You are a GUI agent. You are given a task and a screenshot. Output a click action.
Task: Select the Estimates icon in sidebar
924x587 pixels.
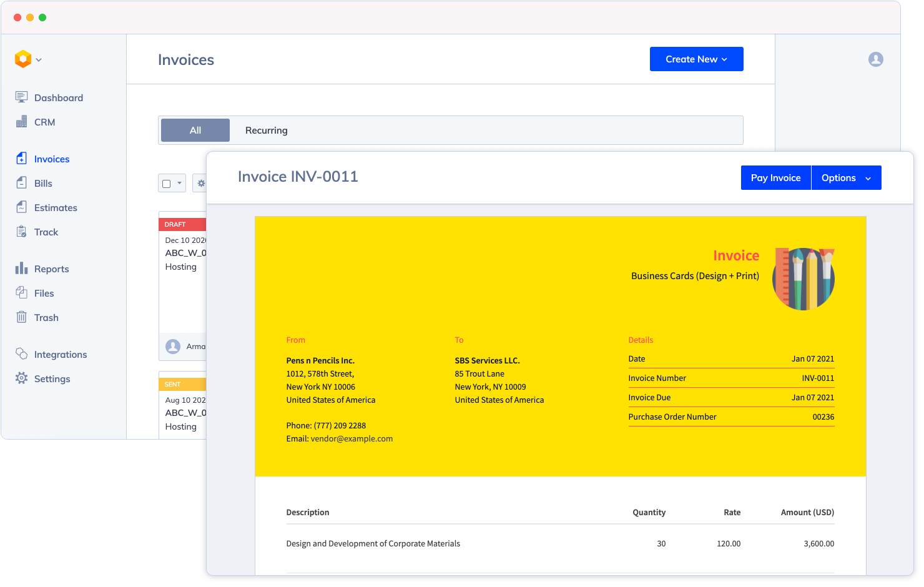(22, 207)
